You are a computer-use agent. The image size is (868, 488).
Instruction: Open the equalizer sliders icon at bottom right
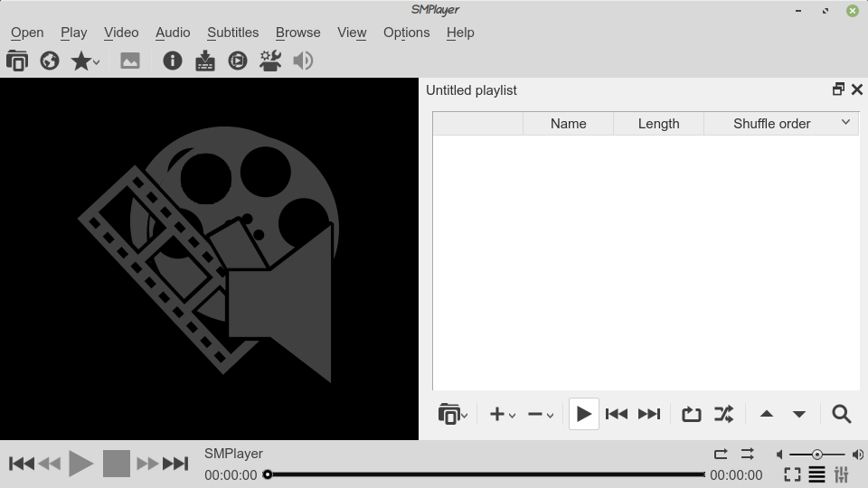point(841,474)
